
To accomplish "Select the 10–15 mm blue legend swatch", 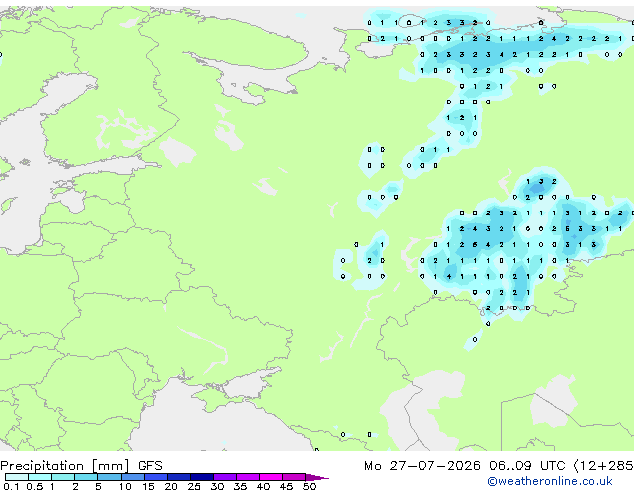I will point(133,477).
